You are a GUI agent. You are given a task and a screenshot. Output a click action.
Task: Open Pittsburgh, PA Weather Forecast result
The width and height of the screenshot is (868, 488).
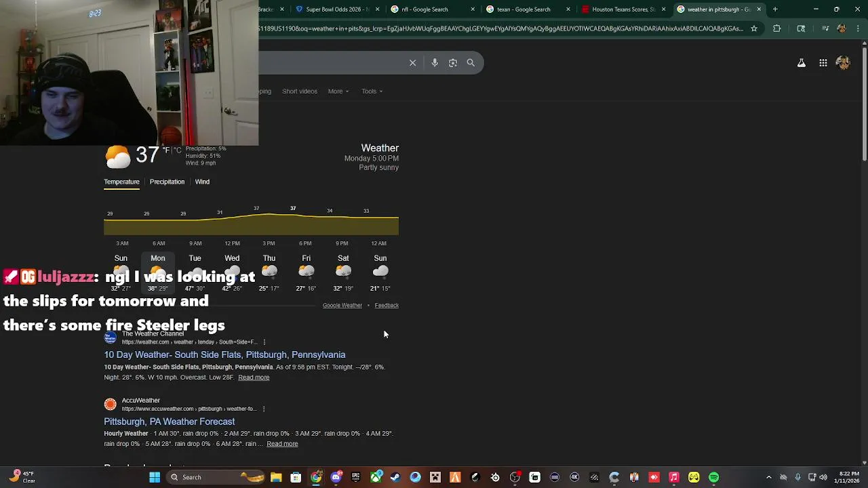click(170, 422)
